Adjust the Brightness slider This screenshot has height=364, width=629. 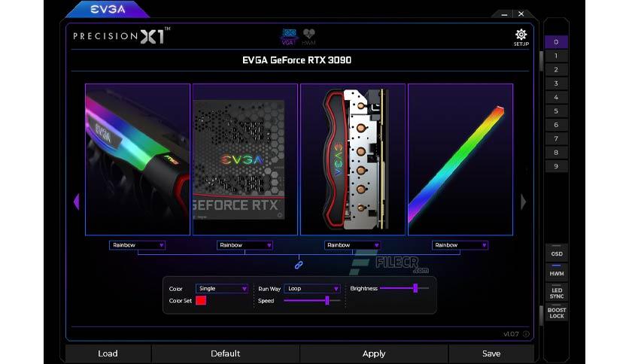coord(404,288)
